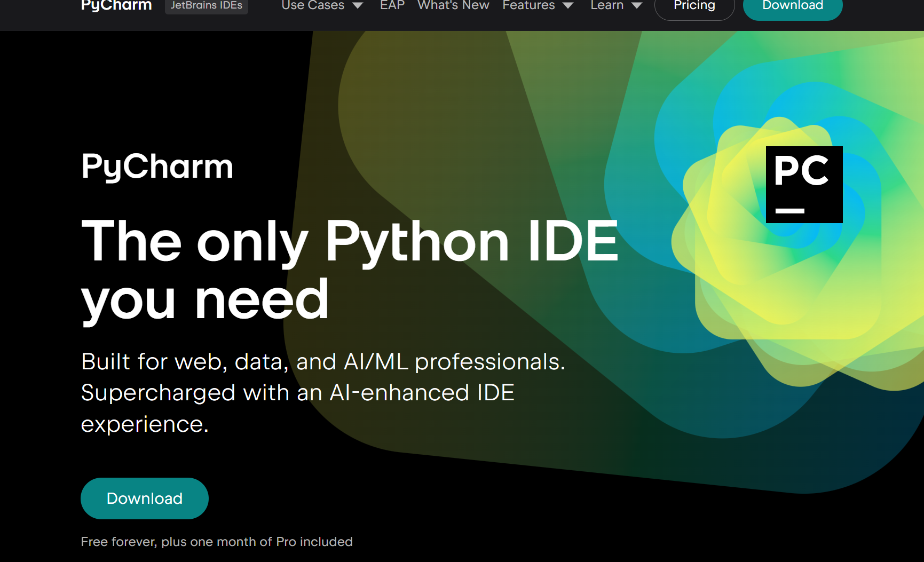Expand the Learn menu
This screenshot has height=562, width=924.
click(x=616, y=6)
